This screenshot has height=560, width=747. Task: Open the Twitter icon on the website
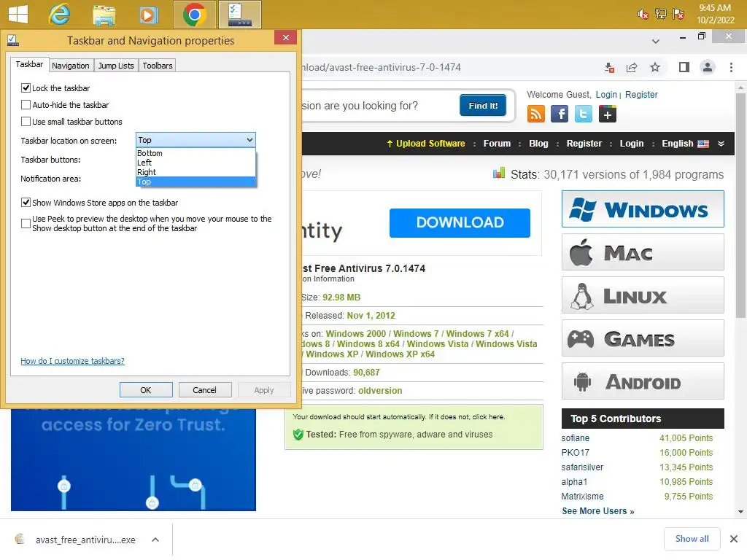[x=583, y=114]
